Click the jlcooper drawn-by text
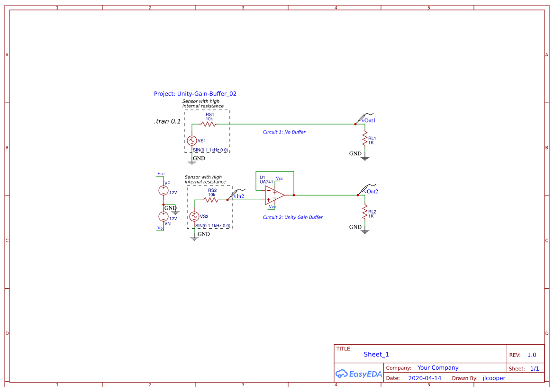Screen dimensions: 554x392 click(494, 378)
